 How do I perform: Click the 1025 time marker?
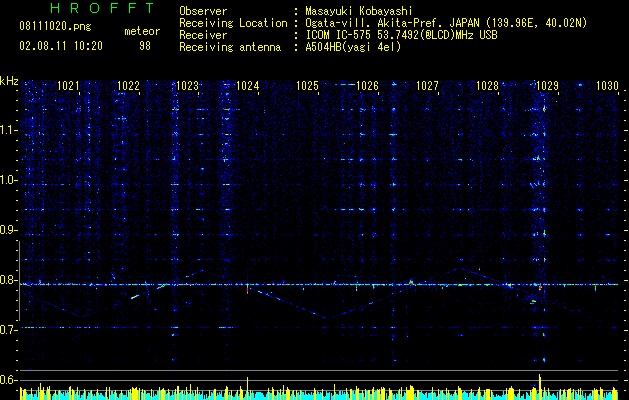pos(308,86)
